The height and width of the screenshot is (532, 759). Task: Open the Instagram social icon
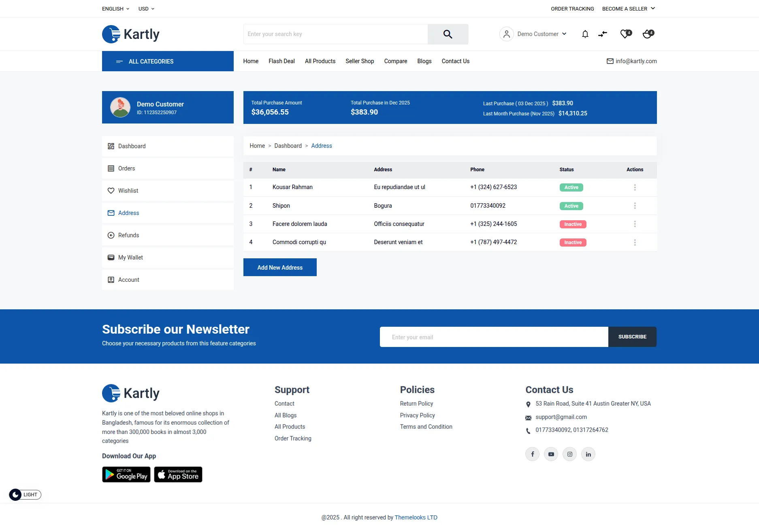(569, 454)
